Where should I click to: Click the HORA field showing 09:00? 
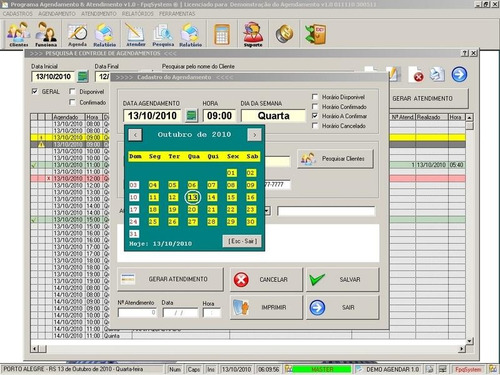(x=219, y=116)
